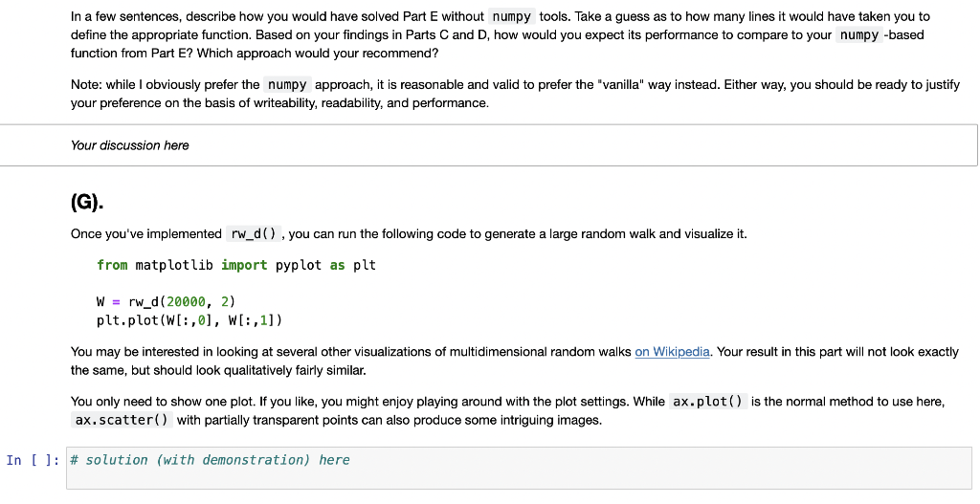Image resolution: width=980 pixels, height=504 pixels.
Task: Select the "Your discussion here" markdown cell
Action: click(489, 145)
